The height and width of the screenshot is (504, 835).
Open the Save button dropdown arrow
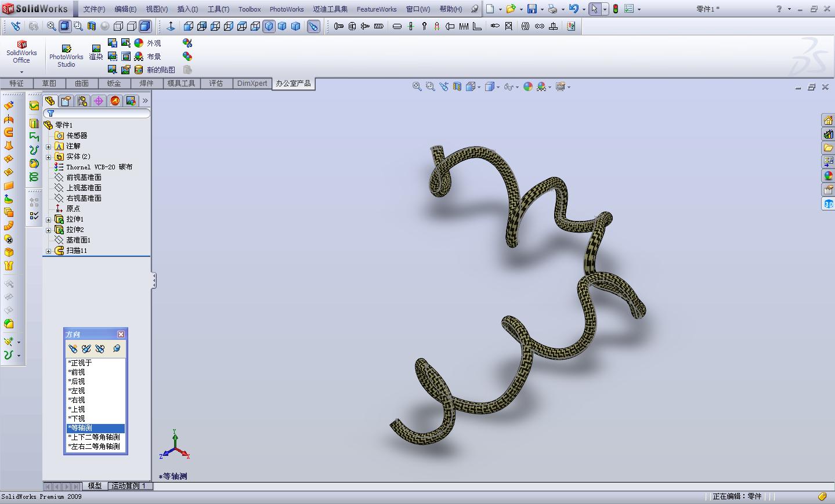coord(541,9)
